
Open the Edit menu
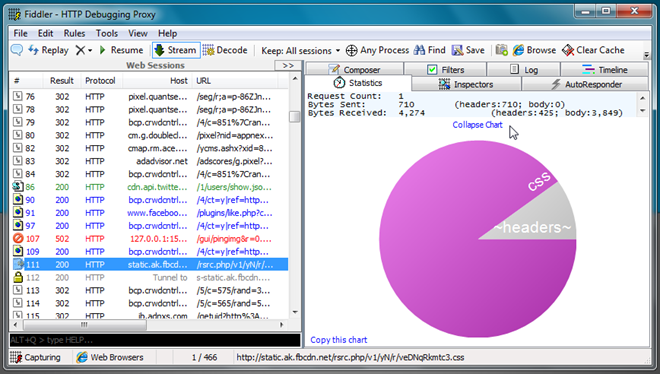(45, 33)
